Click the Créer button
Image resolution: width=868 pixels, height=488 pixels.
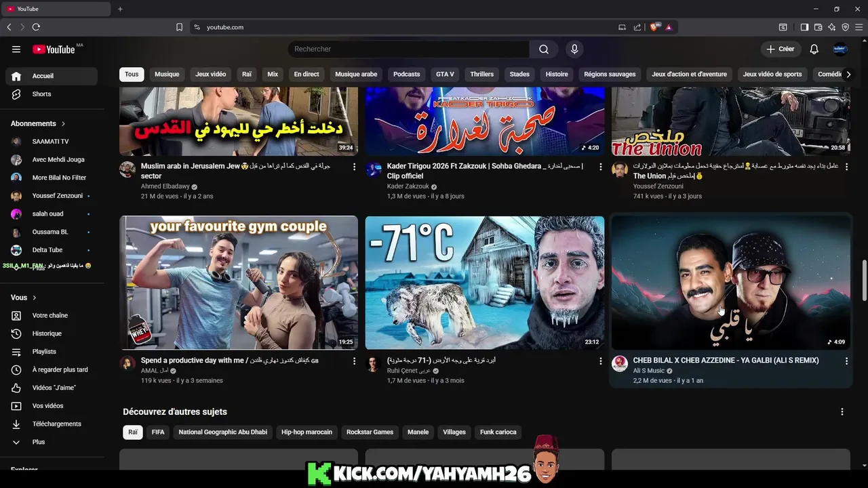tap(781, 49)
